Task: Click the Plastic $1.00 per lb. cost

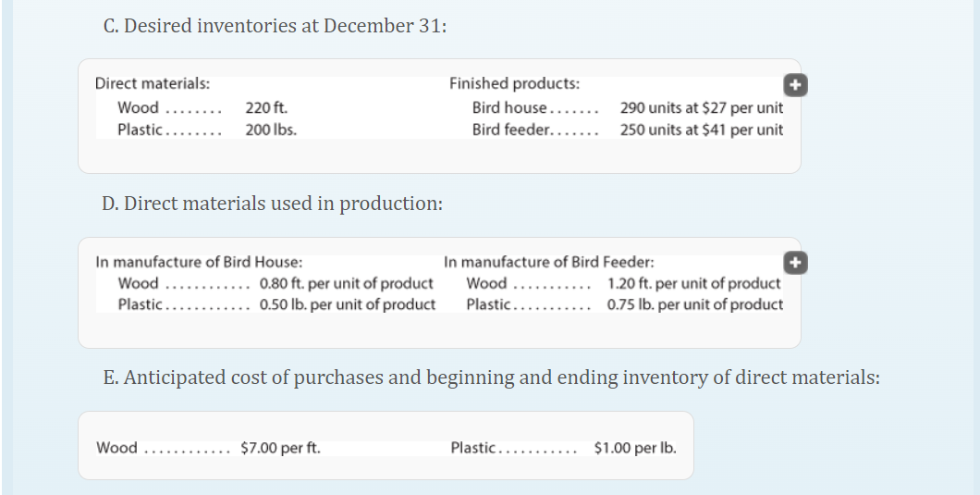Action: (x=635, y=448)
